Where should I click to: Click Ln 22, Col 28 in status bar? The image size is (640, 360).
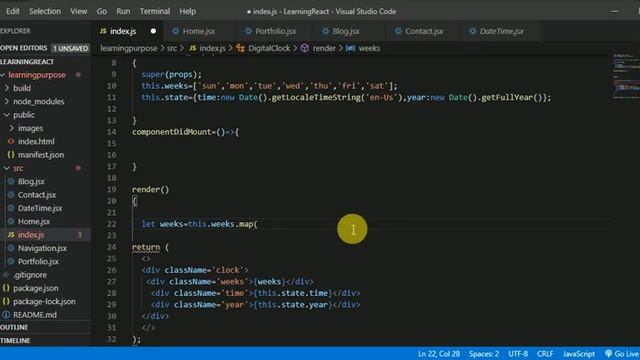tap(439, 354)
